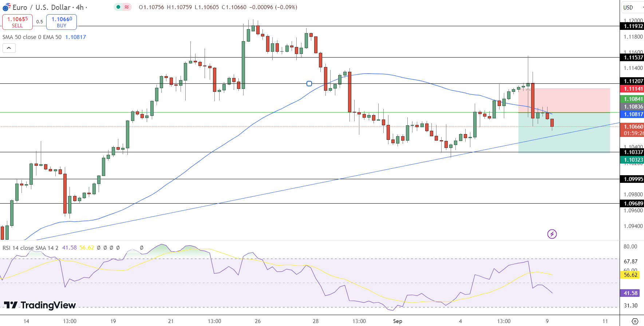
Task: Click the RSI 14 close SMA 14 2 legend
Action: click(x=31, y=248)
